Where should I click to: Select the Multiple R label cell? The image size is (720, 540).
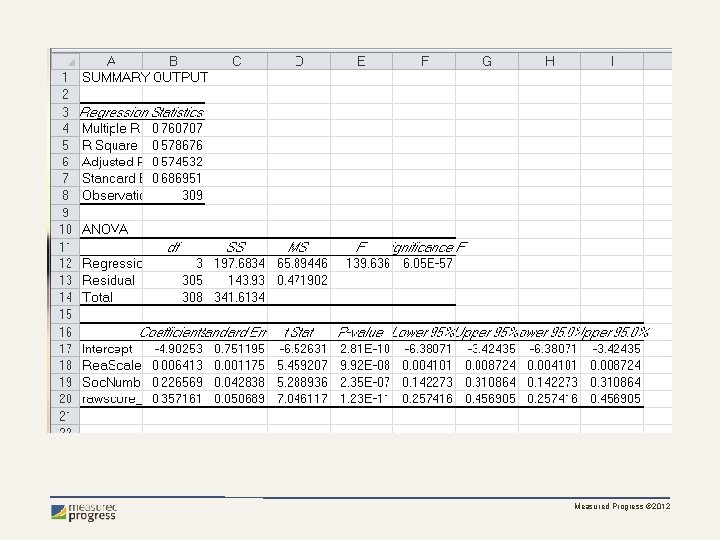pyautogui.click(x=111, y=129)
